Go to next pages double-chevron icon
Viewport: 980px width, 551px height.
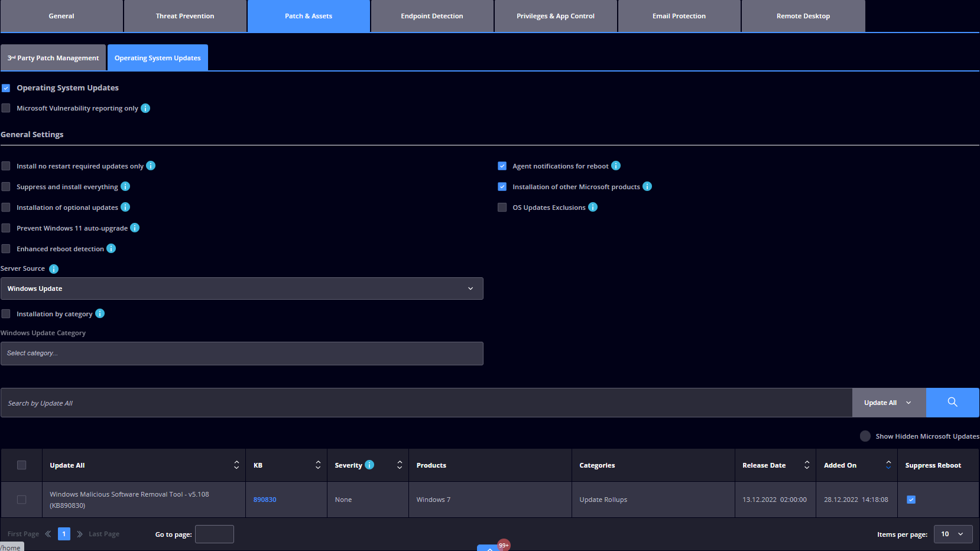pyautogui.click(x=80, y=534)
